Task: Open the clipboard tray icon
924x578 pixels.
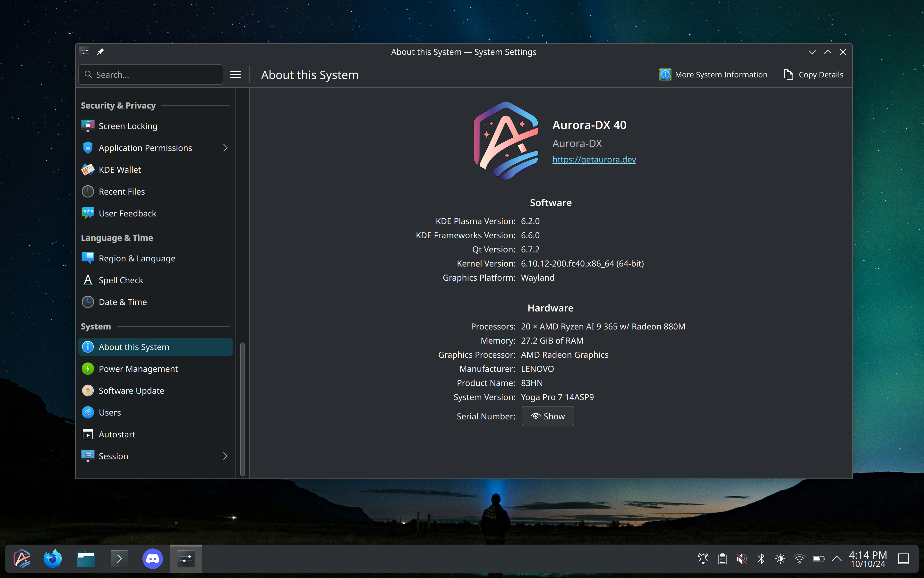Action: coord(722,558)
